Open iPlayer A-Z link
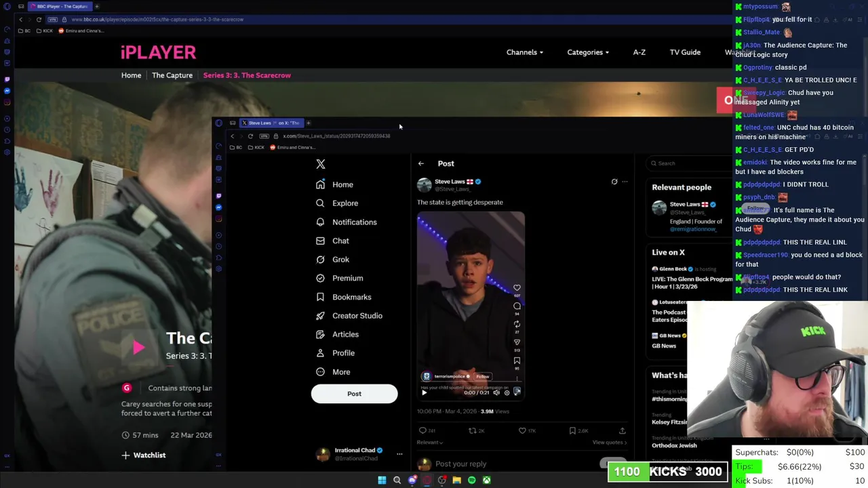The height and width of the screenshot is (488, 868). pyautogui.click(x=639, y=52)
